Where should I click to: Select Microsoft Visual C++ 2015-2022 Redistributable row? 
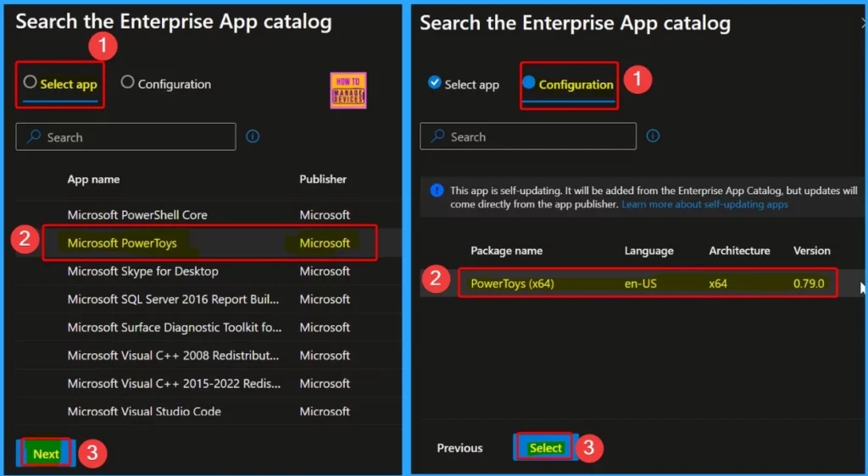point(209,383)
